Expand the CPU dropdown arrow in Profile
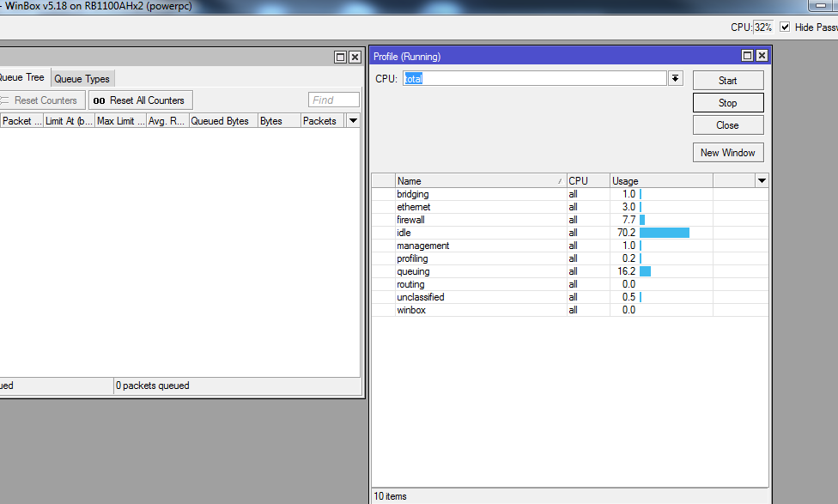The width and height of the screenshot is (838, 504). [x=676, y=79]
